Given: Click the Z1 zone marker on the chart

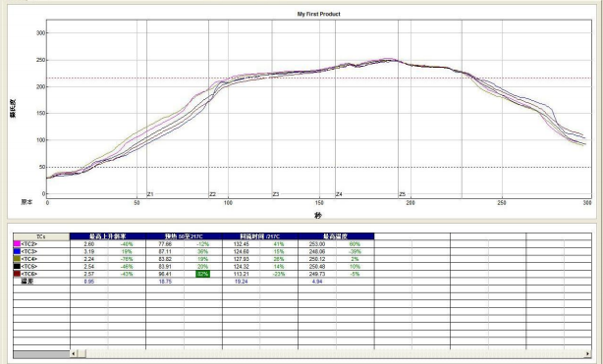Looking at the screenshot, I should [x=150, y=194].
